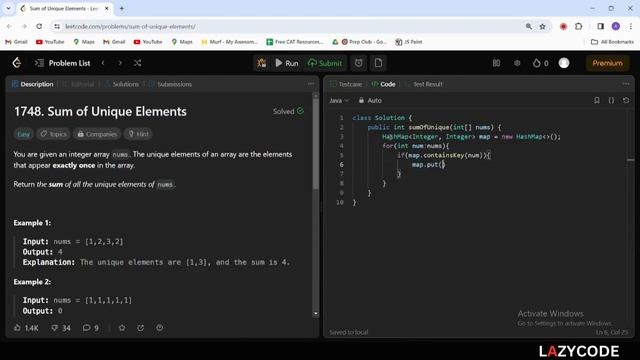Expand the Hint tag
The height and width of the screenshot is (360, 640).
click(x=138, y=134)
